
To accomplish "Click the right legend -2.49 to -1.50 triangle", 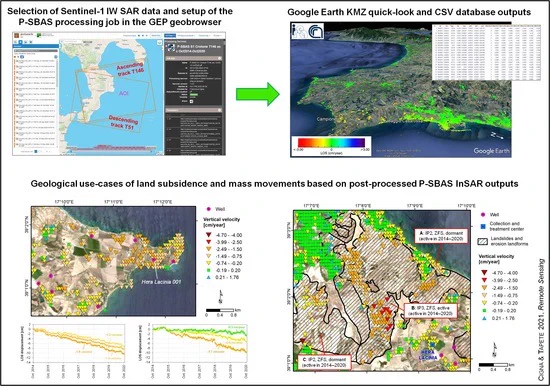I will (484, 288).
